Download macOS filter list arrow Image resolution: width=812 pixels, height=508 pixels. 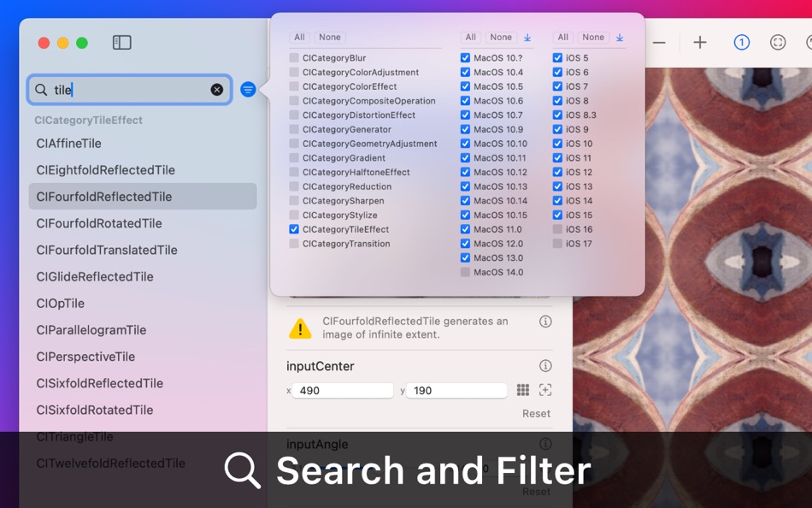(x=527, y=38)
